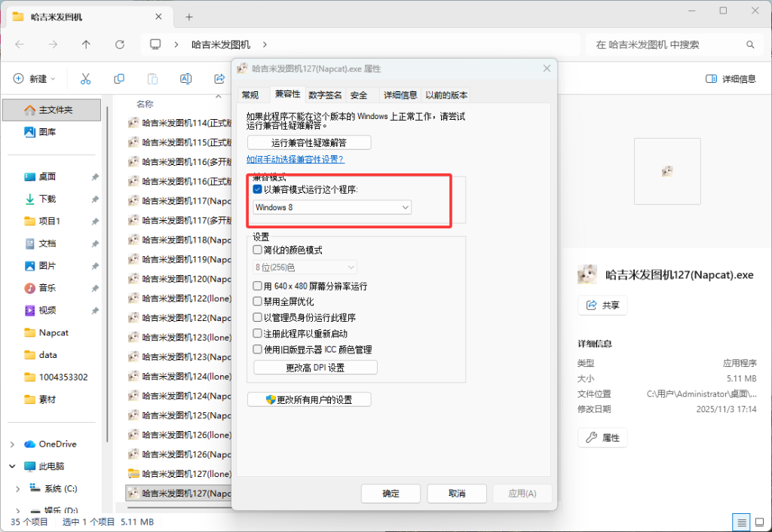Click the Rename icon in the toolbar

[x=185, y=78]
